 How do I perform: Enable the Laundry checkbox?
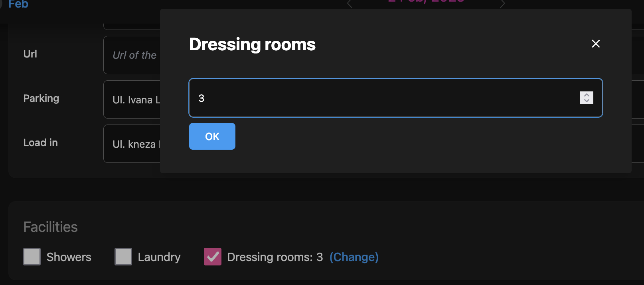[x=123, y=257]
